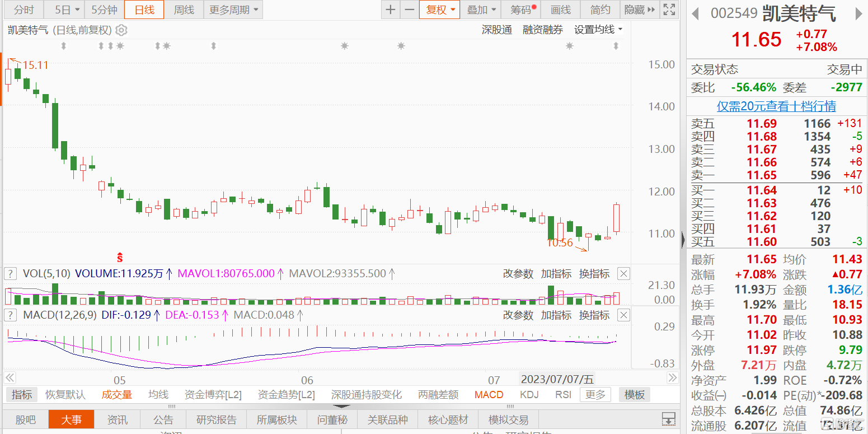Toggle 资金趋势[L2] indicator
Viewport: 868px width, 434px height.
point(286,395)
